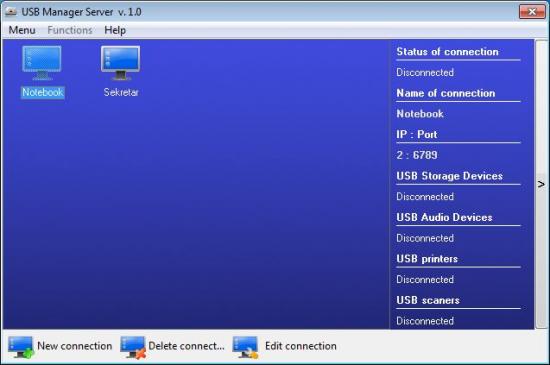This screenshot has height=365, width=550.
Task: Open the Menu menu
Action: click(x=22, y=30)
